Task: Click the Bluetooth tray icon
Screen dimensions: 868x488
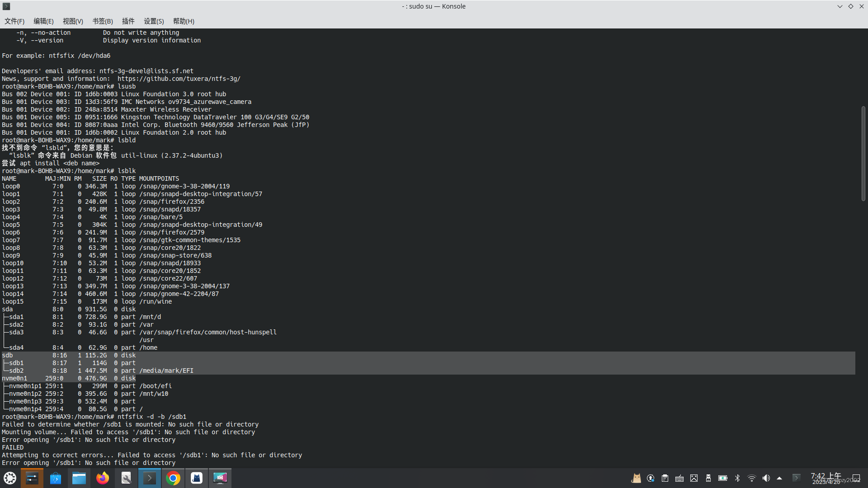Action: (737, 478)
